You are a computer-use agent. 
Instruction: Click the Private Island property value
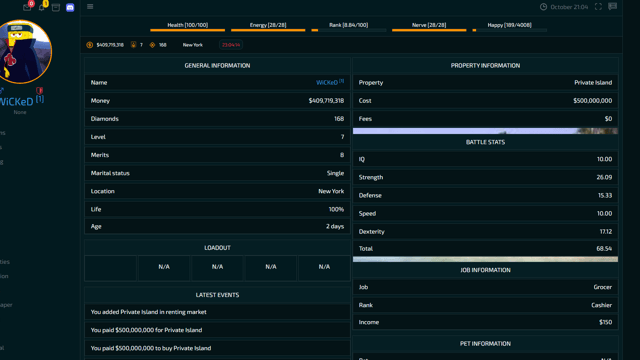tap(593, 82)
